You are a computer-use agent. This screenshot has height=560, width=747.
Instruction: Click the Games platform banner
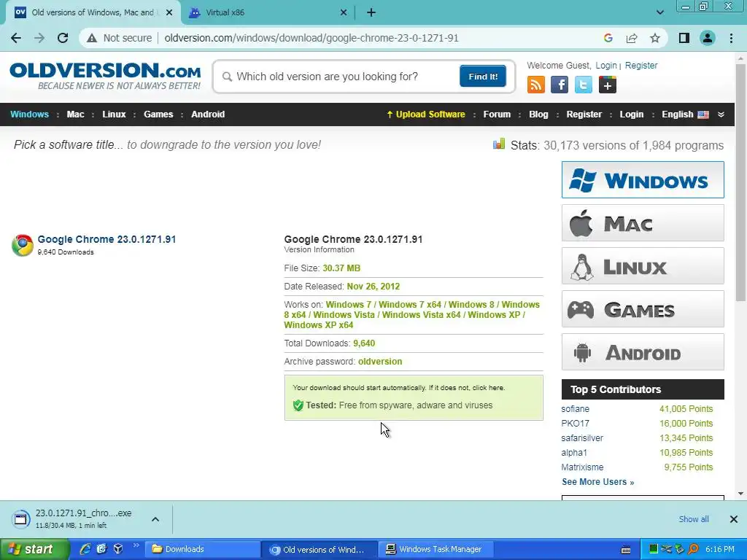[x=643, y=309]
